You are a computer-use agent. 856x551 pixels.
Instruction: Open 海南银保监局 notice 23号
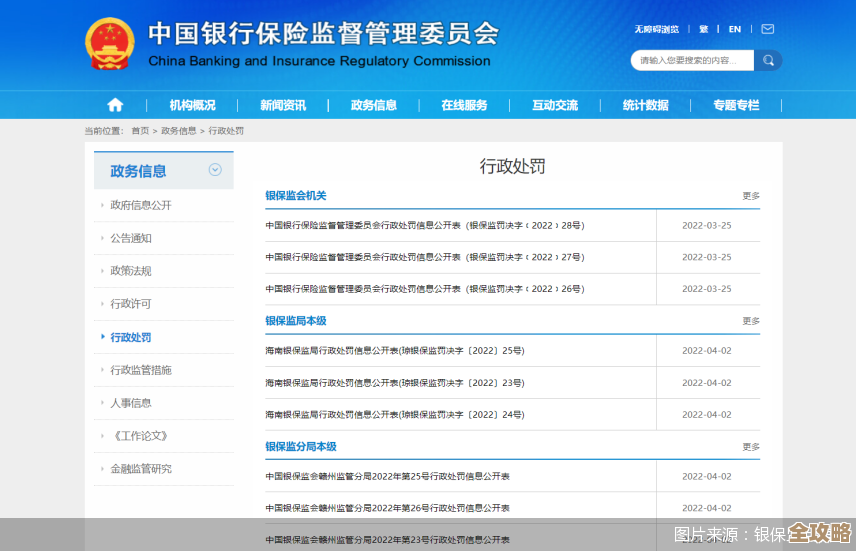pos(395,383)
